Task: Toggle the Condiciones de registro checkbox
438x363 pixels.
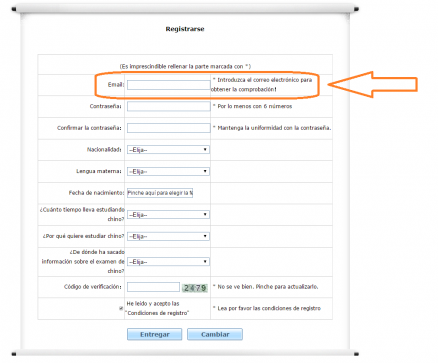Action: [x=121, y=308]
